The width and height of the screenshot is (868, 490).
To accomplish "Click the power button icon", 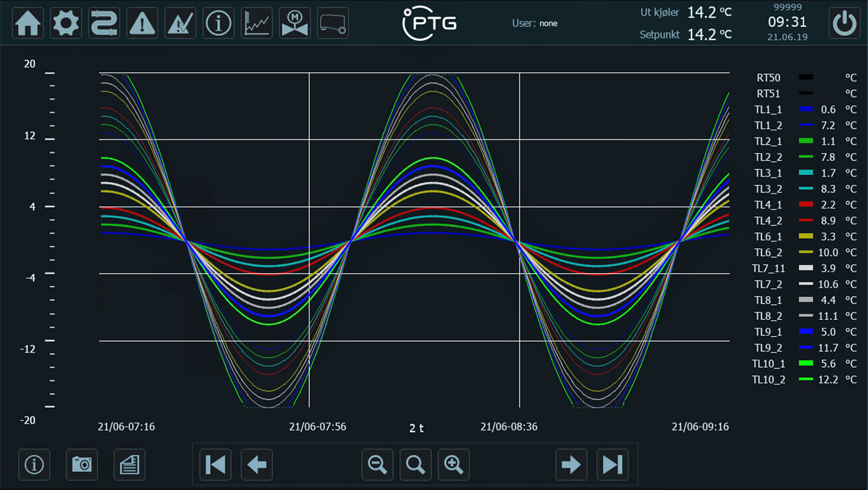I will [844, 24].
